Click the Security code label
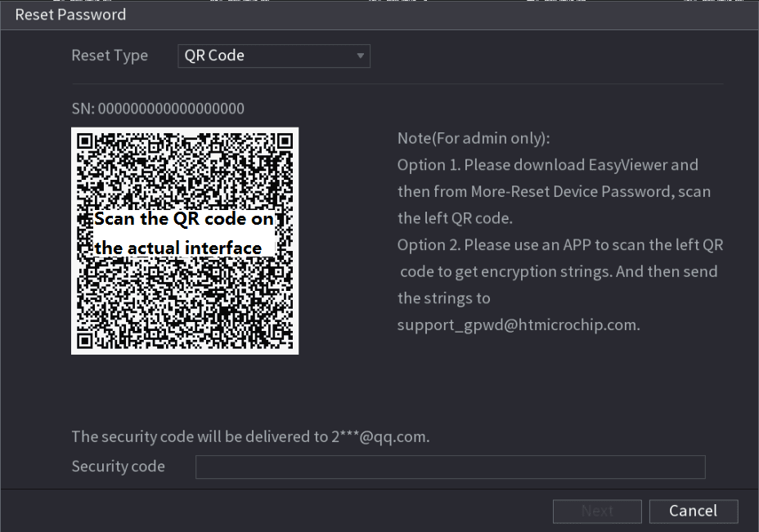 (x=118, y=467)
